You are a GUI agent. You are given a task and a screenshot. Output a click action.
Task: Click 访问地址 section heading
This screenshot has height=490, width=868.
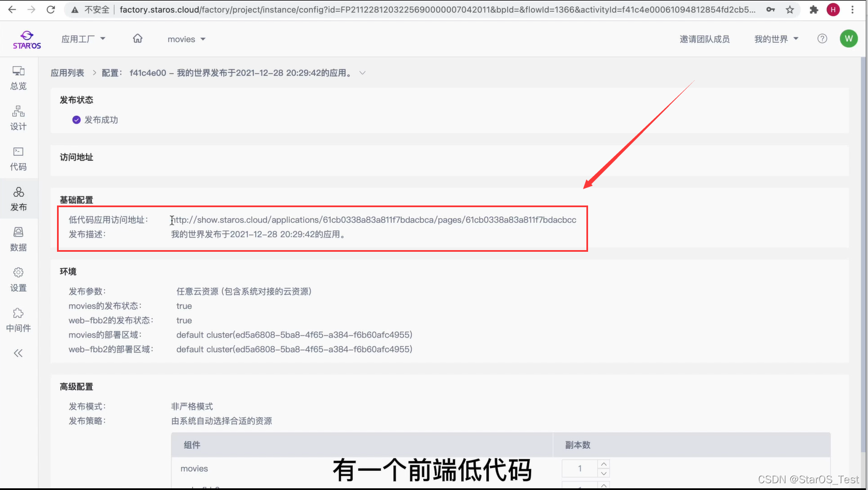76,157
